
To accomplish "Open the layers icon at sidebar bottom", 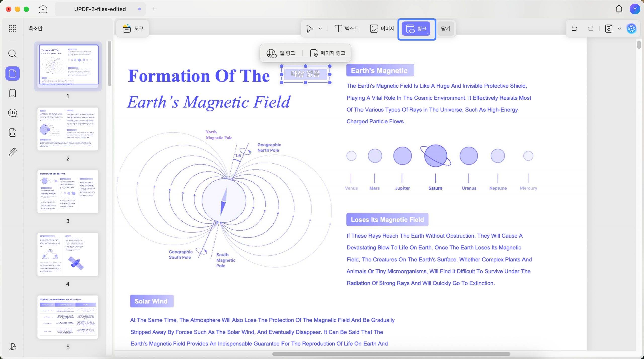I will pos(12,346).
